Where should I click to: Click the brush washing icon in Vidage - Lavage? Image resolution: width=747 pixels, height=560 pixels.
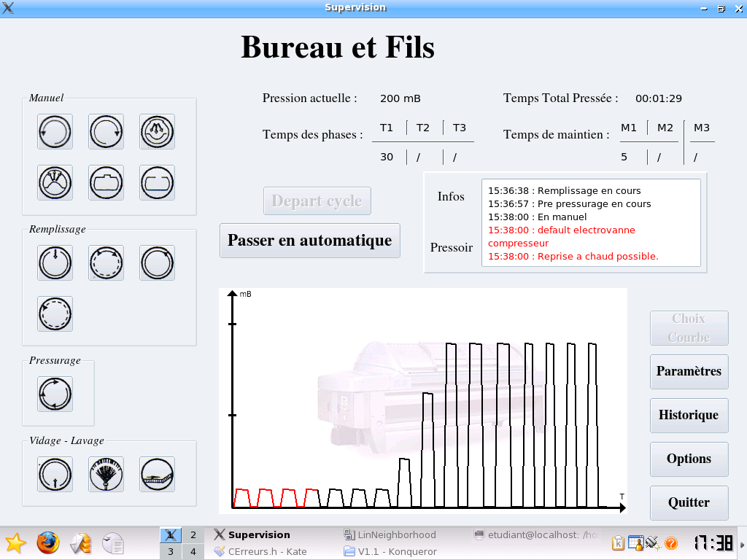pyautogui.click(x=107, y=474)
